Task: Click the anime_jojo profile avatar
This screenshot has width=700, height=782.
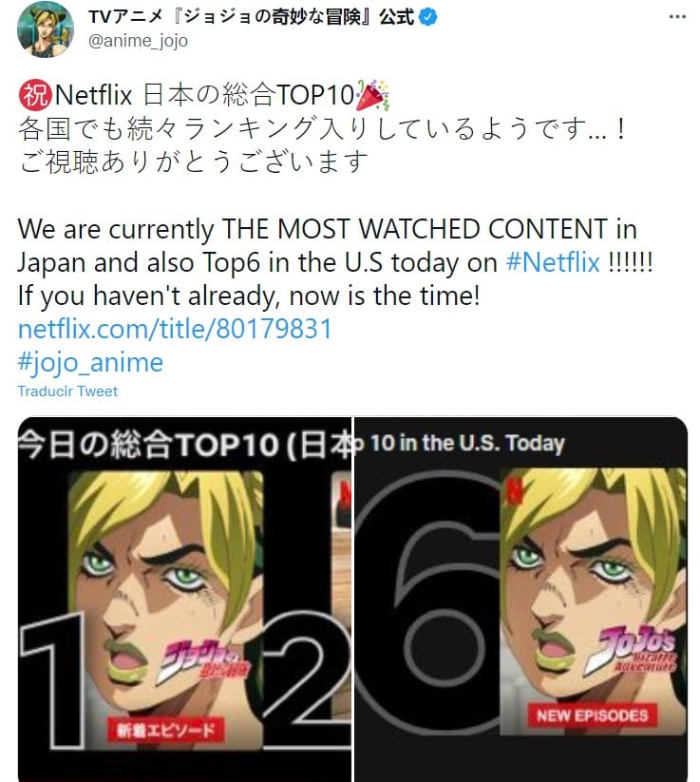Action: pos(46,29)
